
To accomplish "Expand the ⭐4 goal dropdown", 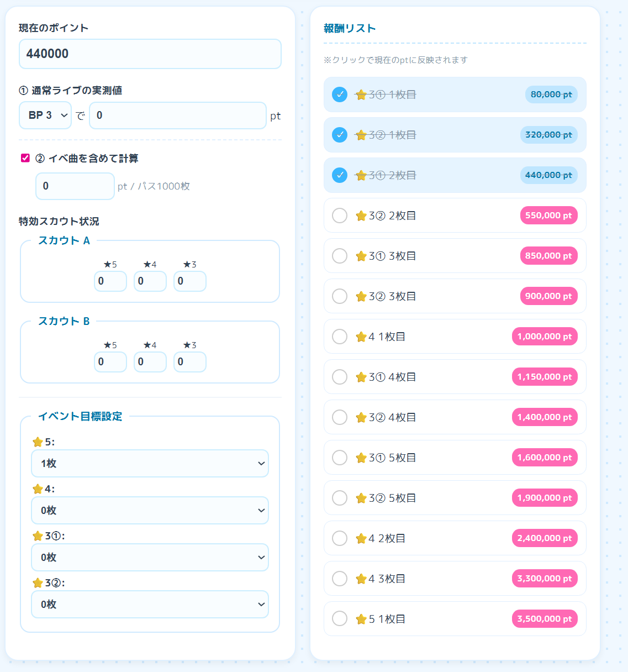I will [x=150, y=510].
